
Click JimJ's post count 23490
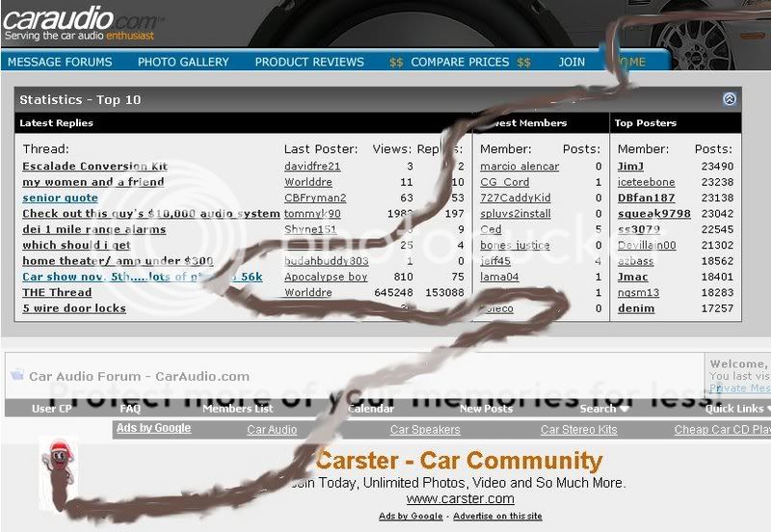click(x=717, y=166)
